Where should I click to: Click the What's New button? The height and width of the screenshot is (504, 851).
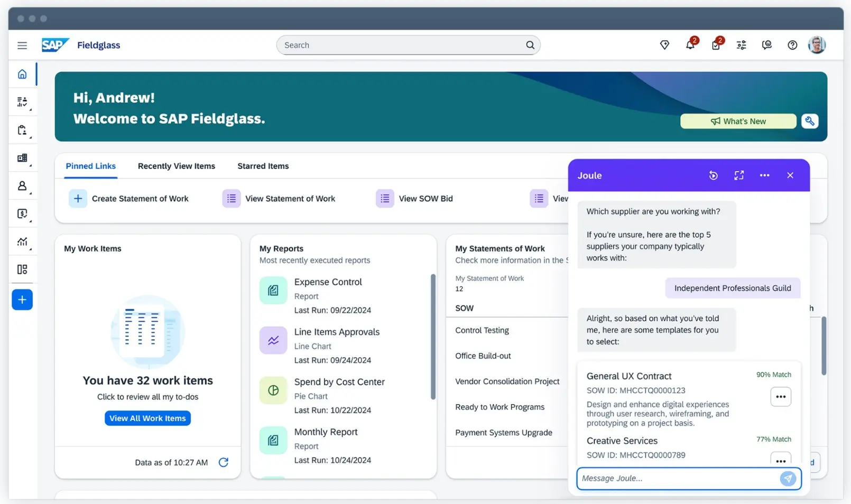pos(738,121)
